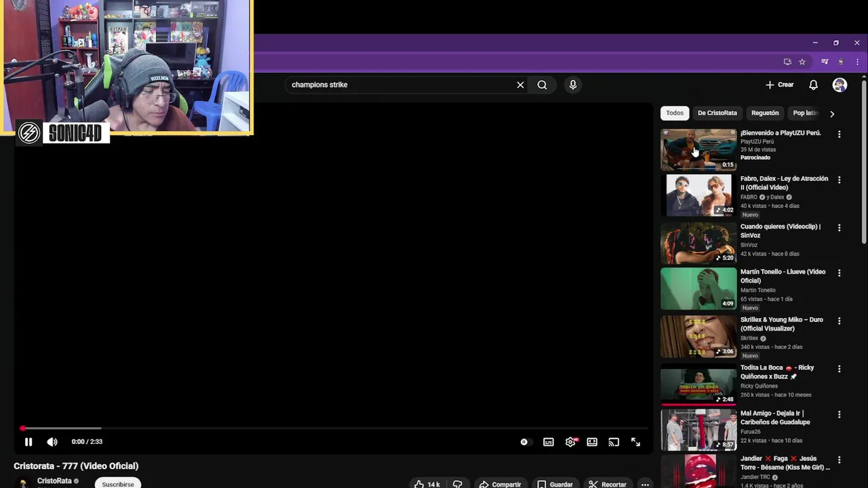Open the browser media controls icon
Image resolution: width=868 pixels, height=488 pixels.
[x=825, y=62]
